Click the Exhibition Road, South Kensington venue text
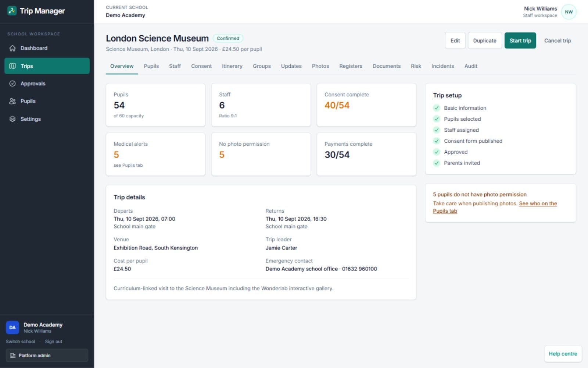Viewport: 588px width, 368px height. coord(155,248)
